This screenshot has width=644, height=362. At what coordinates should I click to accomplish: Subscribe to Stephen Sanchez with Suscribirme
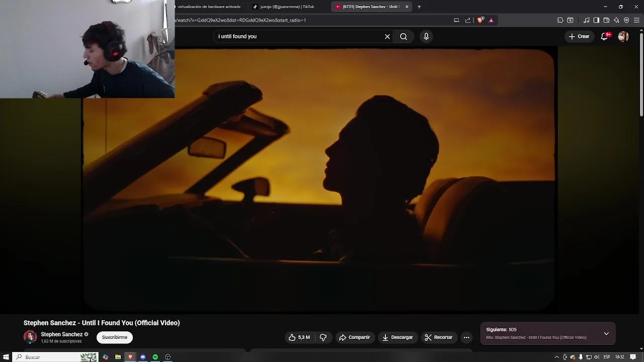[115, 337]
